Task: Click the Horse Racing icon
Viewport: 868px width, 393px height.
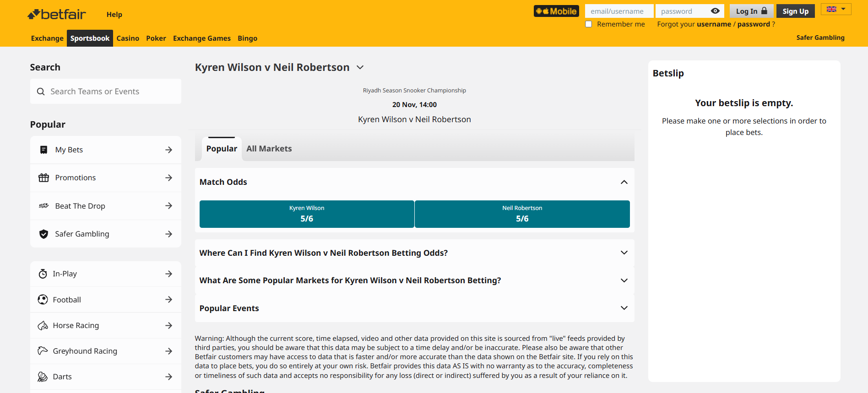Action: coord(43,326)
